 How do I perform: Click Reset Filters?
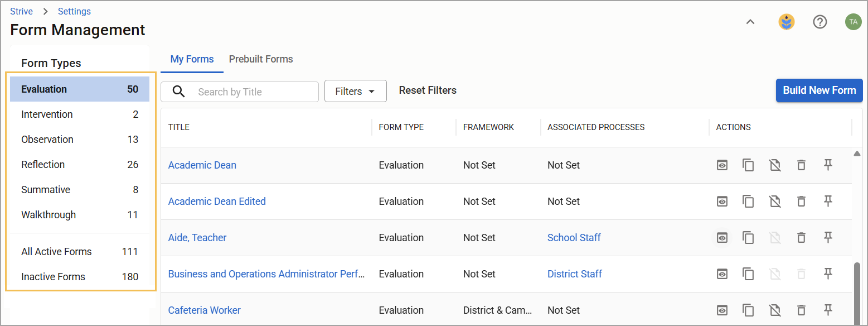coord(428,90)
